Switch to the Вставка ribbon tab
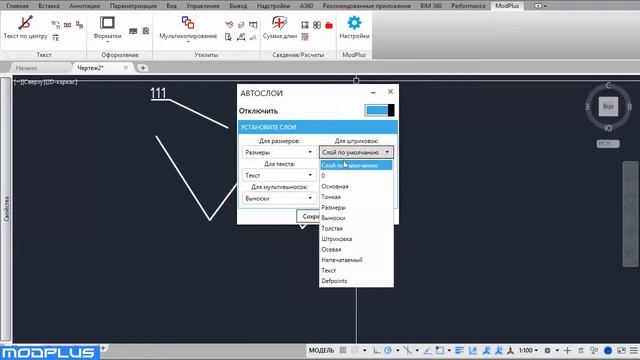This screenshot has height=360, width=640. (x=49, y=6)
